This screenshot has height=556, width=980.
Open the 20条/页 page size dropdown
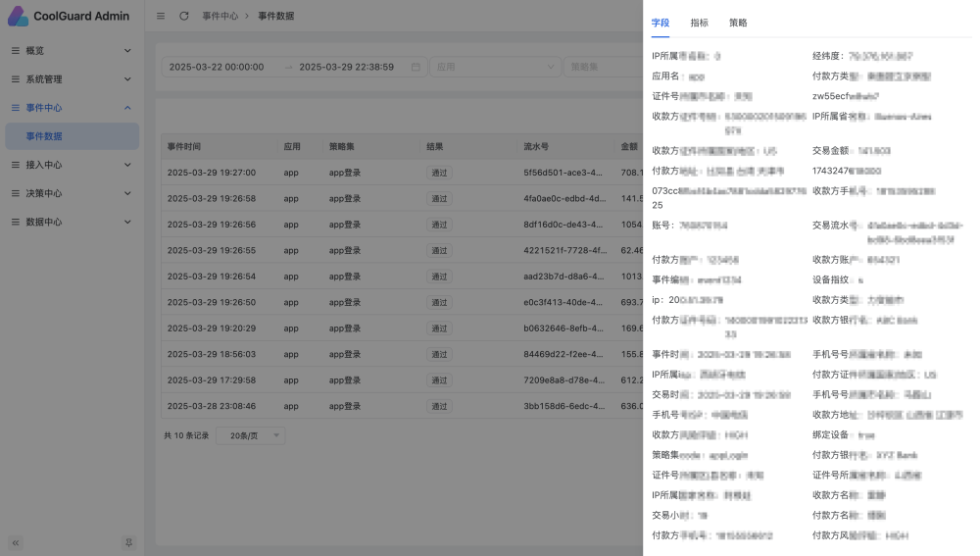click(x=250, y=435)
